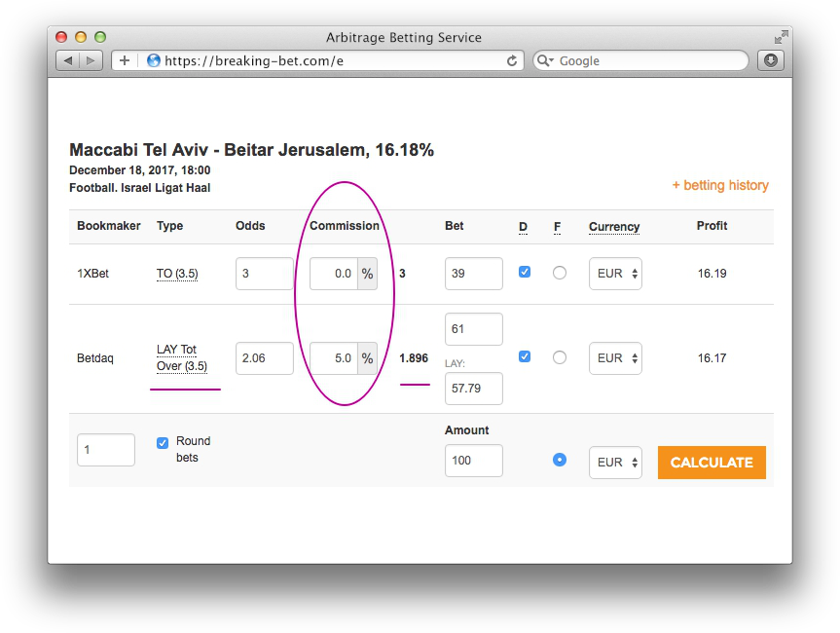Click the effective odds value 3 after 1XBet commission
Image resolution: width=840 pixels, height=633 pixels.
402,274
